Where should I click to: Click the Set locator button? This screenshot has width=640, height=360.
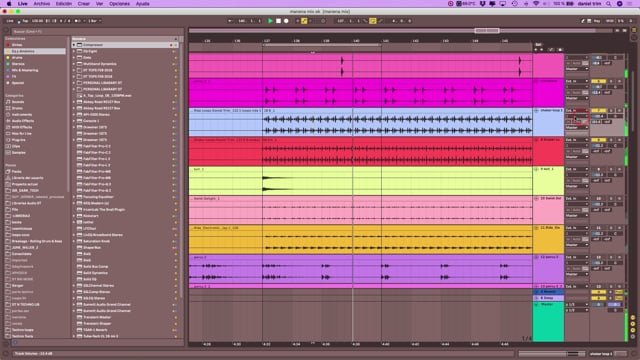tap(539, 45)
